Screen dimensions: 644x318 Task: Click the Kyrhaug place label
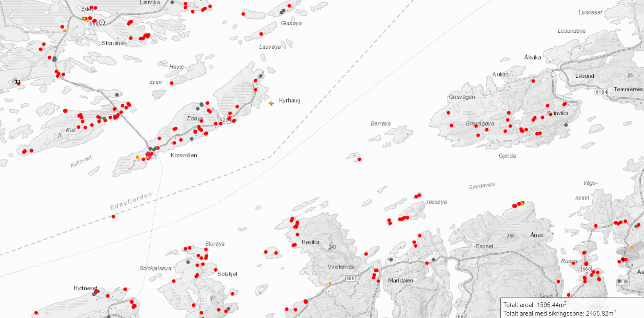[x=290, y=100]
